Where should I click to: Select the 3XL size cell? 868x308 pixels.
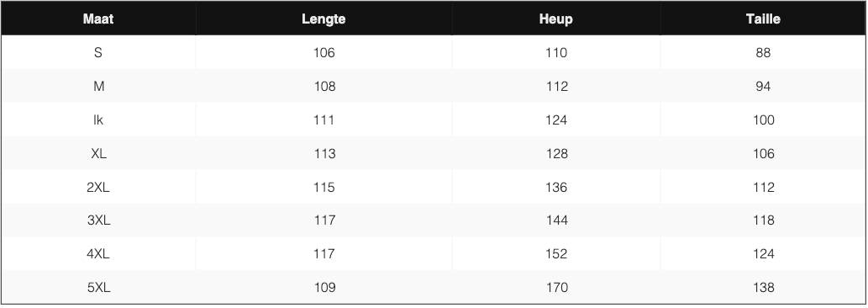click(x=98, y=220)
